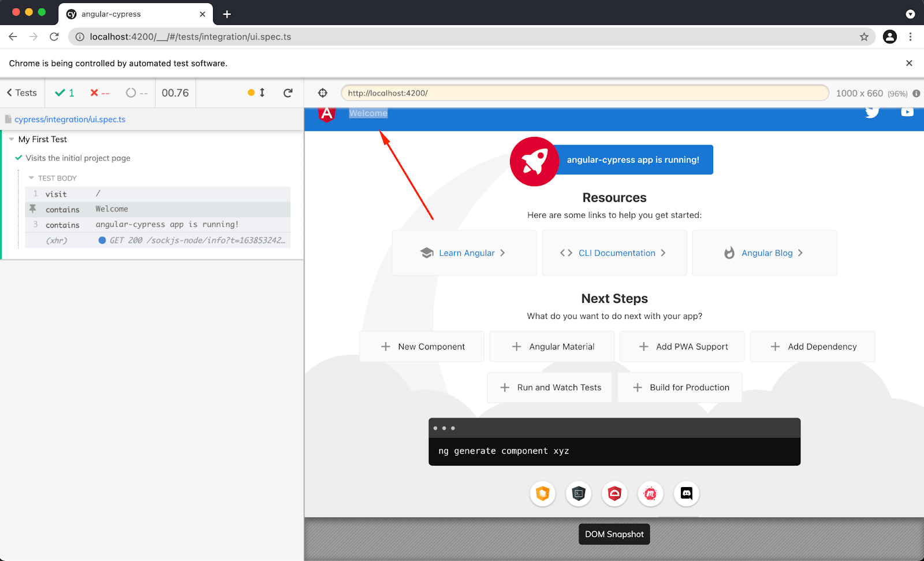Click the 00.76 test duration
This screenshot has width=924, height=561.
[175, 92]
